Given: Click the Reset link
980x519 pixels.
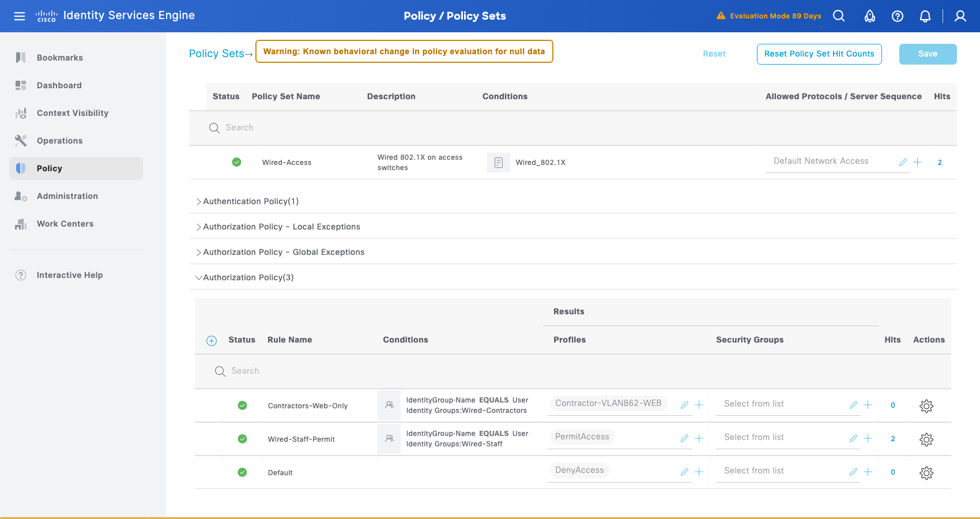Looking at the screenshot, I should click(714, 54).
